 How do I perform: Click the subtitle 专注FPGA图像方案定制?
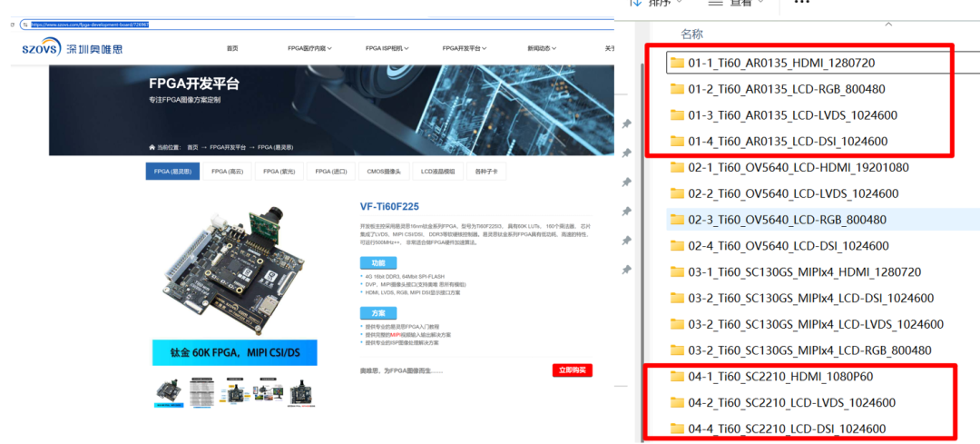coord(185,100)
